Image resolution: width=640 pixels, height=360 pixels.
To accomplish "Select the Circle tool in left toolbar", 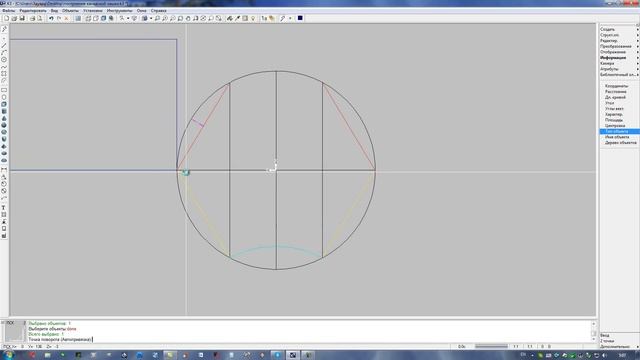I will [x=4, y=60].
